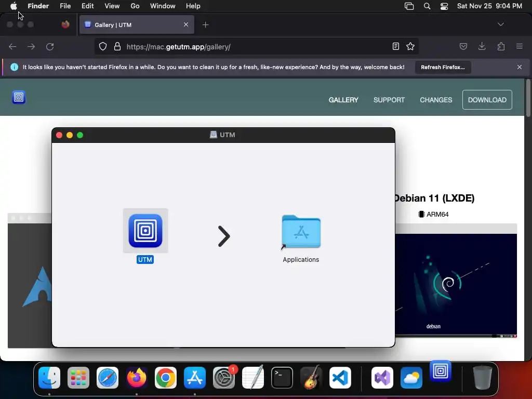Open TextEdit from the Dock
This screenshot has width=532, height=399.
253,378
